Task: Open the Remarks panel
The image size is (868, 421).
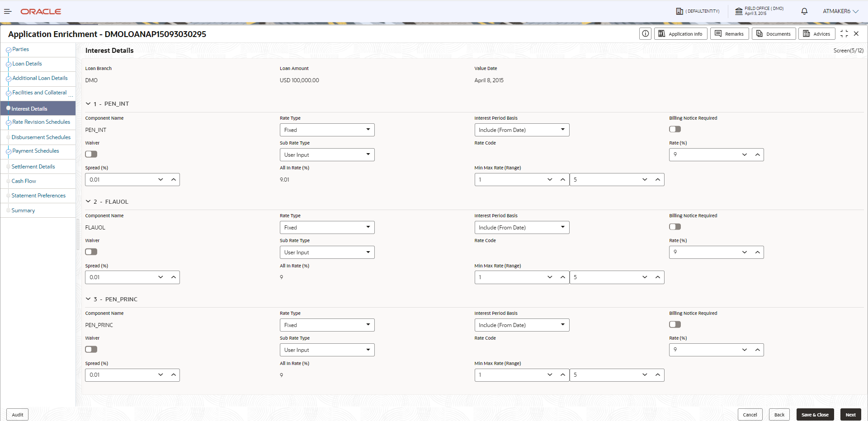Action: point(729,33)
